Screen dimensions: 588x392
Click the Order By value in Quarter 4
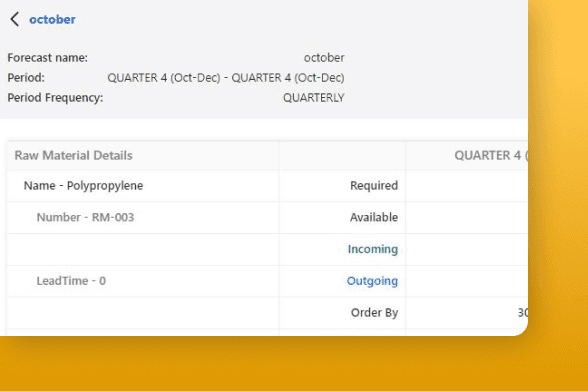click(x=523, y=313)
